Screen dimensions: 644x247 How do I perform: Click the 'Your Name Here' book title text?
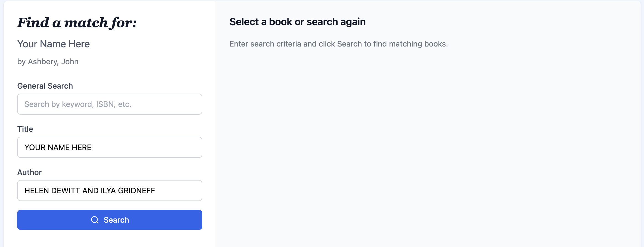tap(53, 44)
